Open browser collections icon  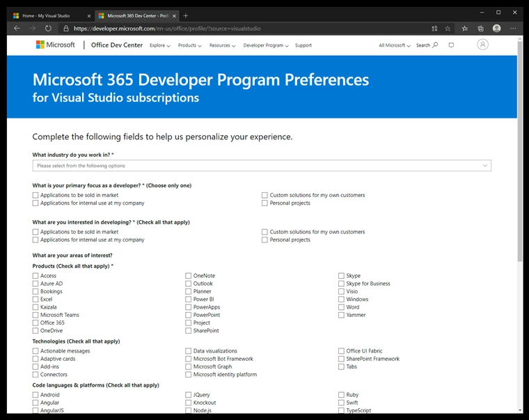coord(480,29)
